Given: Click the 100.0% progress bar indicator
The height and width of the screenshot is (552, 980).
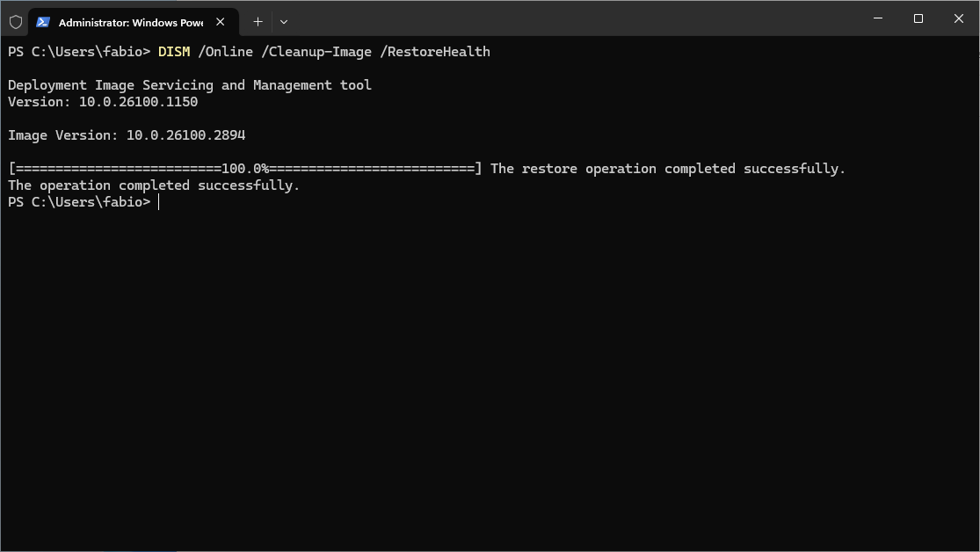Looking at the screenshot, I should (x=245, y=169).
